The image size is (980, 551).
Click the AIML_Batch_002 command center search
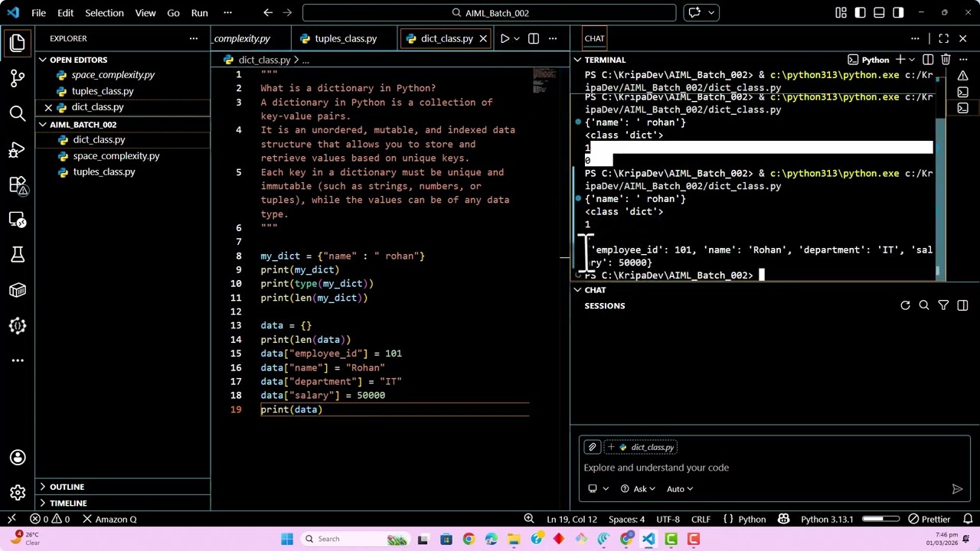[489, 12]
